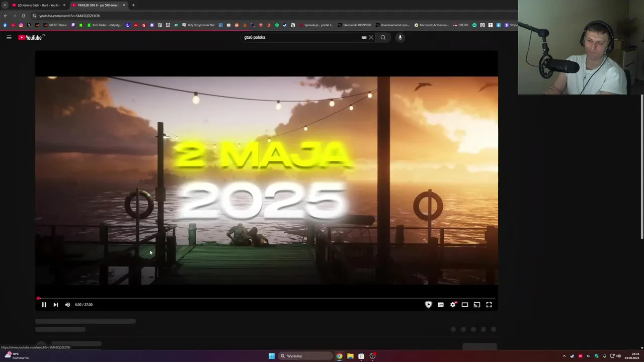Viewport: 644px width, 362px height.
Task: Open Mój Strzyżowski.Net bookmark
Action: point(198,25)
